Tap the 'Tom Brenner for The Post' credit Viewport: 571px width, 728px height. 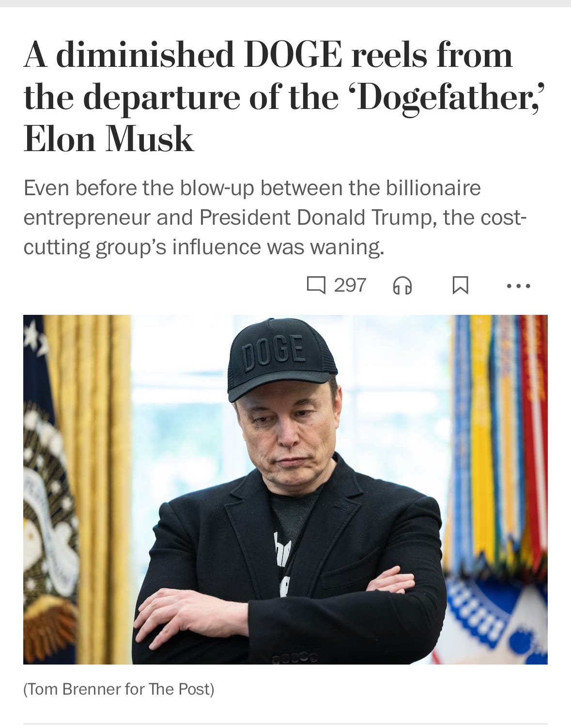119,689
